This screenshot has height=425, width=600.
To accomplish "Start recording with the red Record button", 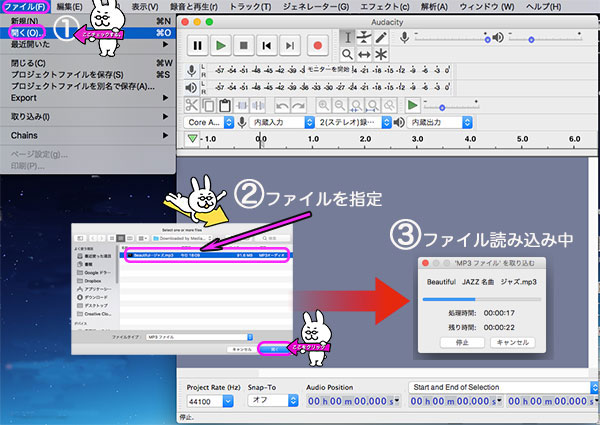I will 318,46.
